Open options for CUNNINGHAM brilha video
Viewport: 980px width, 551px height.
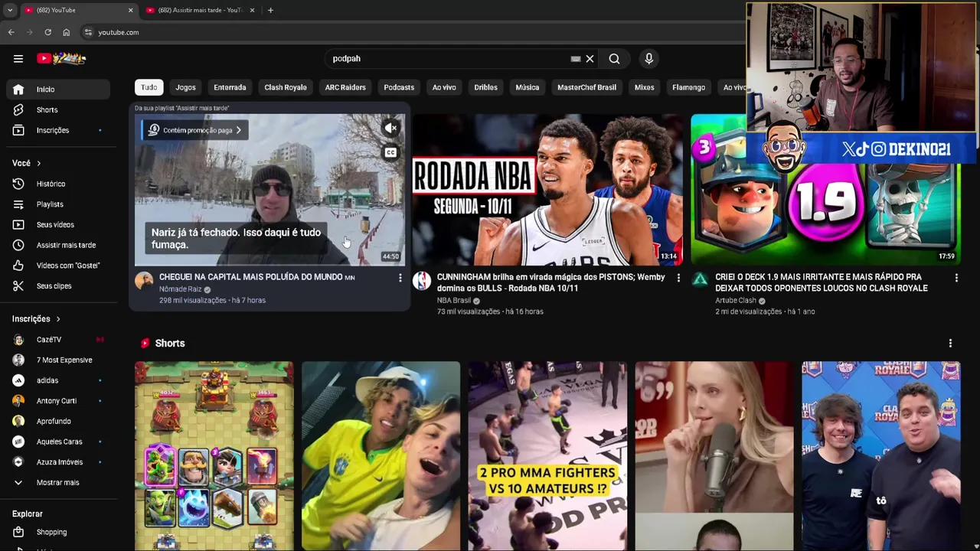[x=678, y=278]
